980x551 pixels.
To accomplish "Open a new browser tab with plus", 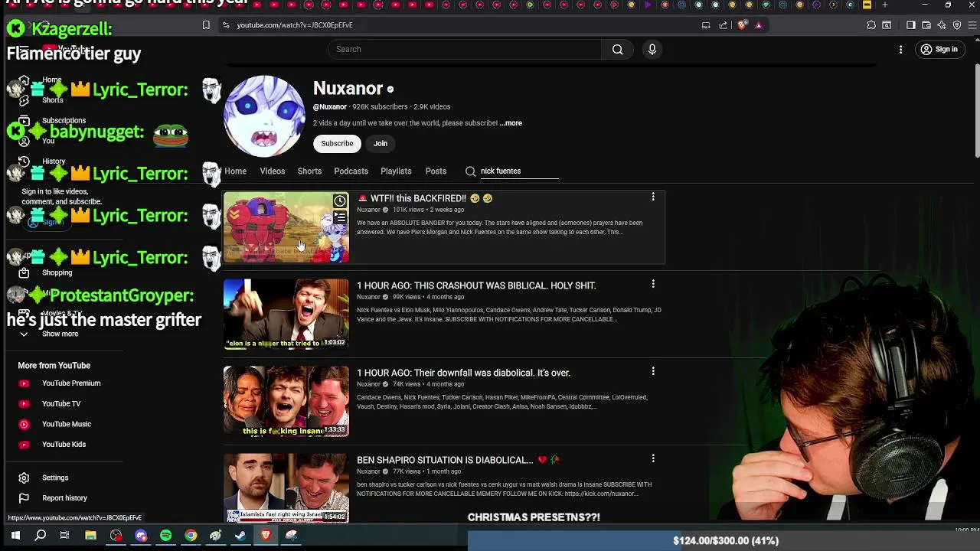I will point(884,5).
